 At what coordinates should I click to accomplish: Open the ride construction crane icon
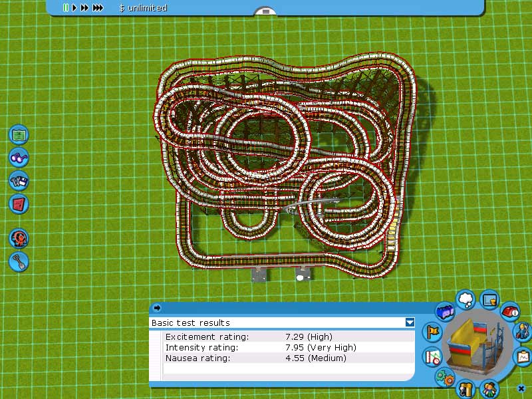(x=465, y=388)
